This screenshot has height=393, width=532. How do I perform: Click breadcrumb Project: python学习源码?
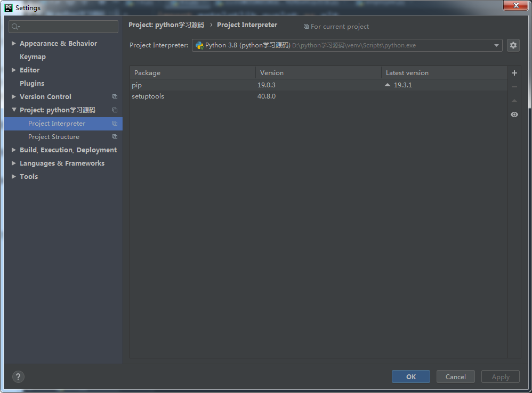pyautogui.click(x=166, y=24)
